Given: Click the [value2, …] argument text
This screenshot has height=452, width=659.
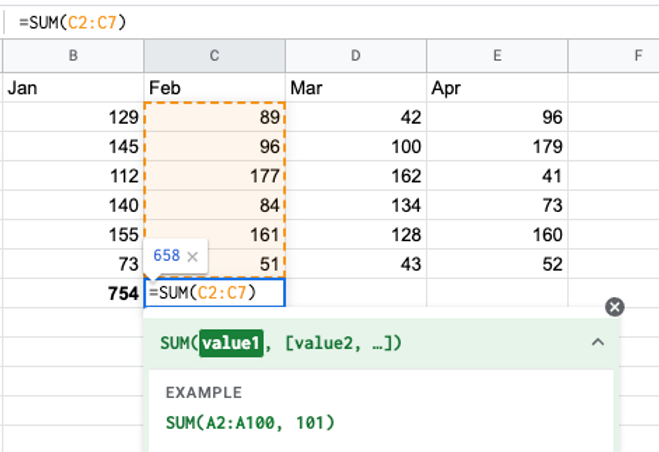Looking at the screenshot, I should coord(338,343).
